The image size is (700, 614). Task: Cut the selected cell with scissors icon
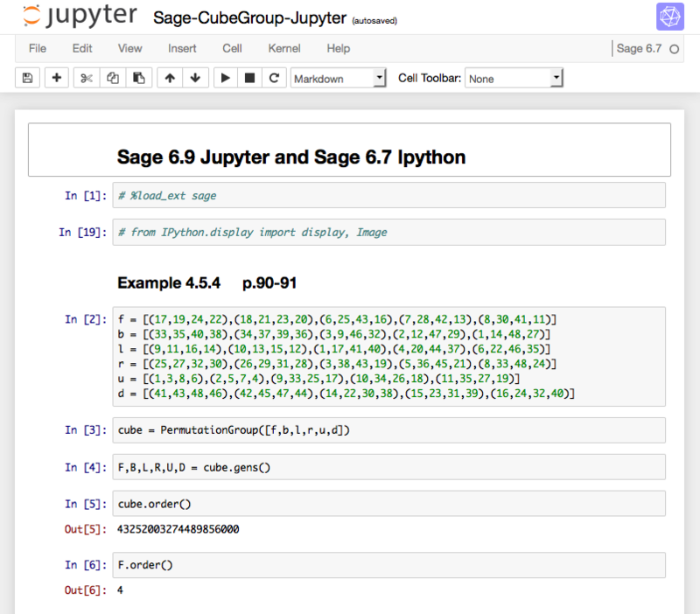point(87,78)
